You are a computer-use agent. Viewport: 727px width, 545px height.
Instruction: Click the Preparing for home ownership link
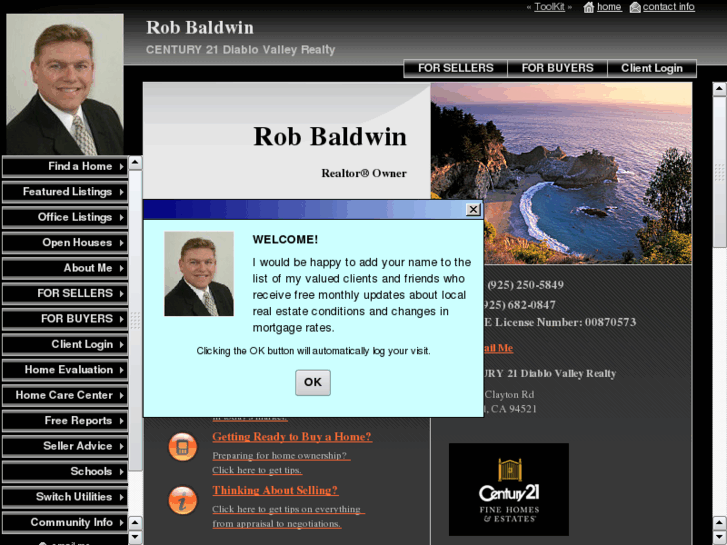pyautogui.click(x=281, y=456)
